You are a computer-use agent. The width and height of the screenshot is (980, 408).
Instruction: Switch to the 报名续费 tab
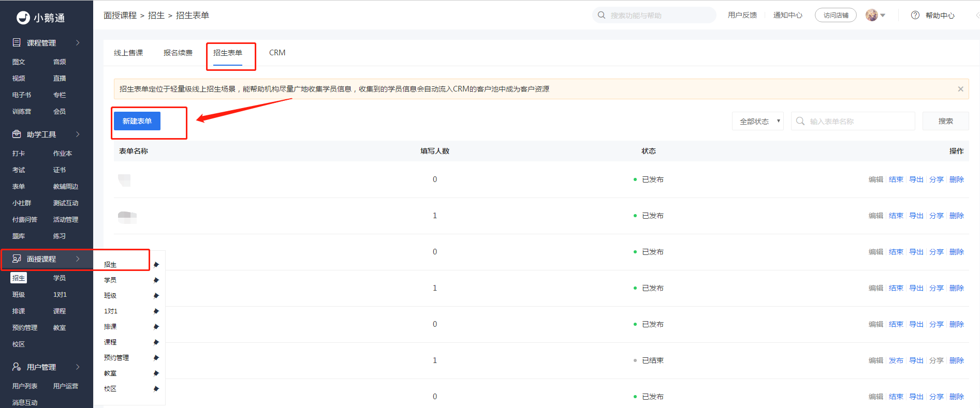point(178,53)
